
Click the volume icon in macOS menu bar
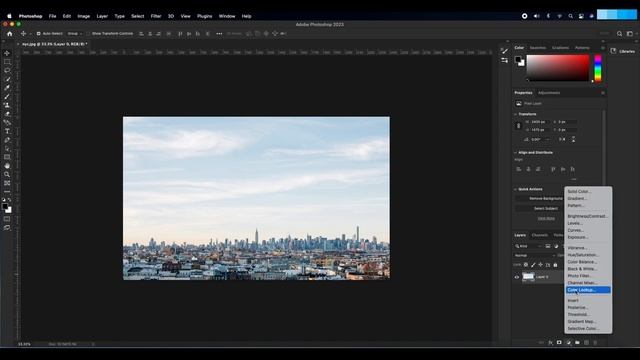pyautogui.click(x=536, y=16)
